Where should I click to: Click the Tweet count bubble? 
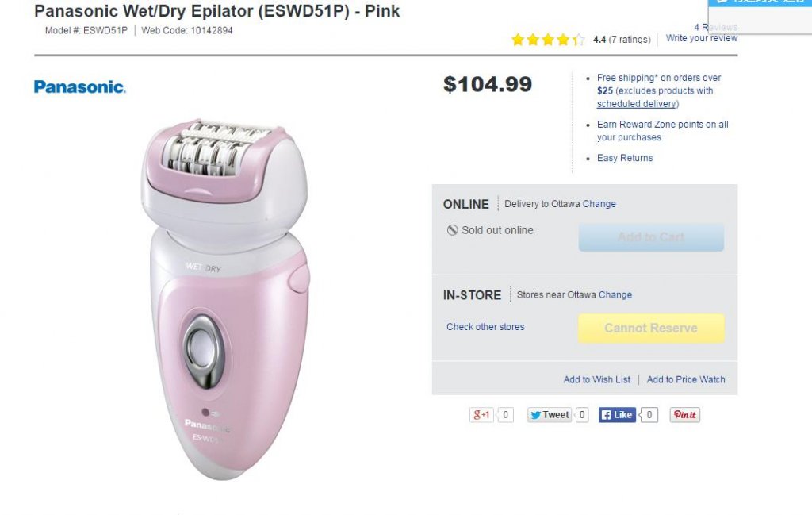[x=582, y=415]
